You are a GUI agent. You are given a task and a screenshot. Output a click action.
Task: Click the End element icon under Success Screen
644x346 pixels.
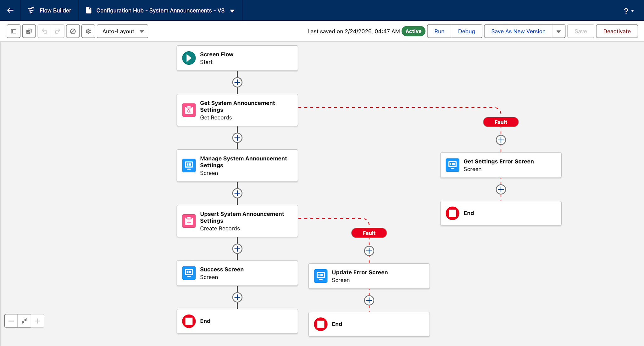click(x=189, y=321)
